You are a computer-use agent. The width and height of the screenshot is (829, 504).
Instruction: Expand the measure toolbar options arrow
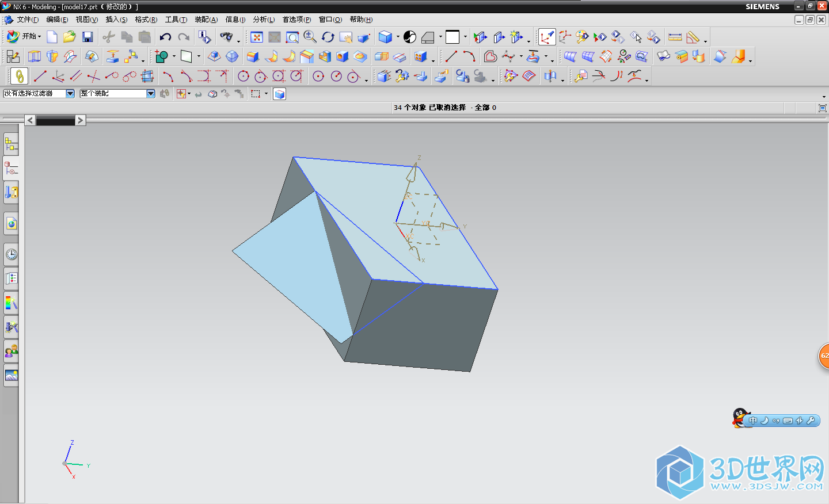point(705,41)
